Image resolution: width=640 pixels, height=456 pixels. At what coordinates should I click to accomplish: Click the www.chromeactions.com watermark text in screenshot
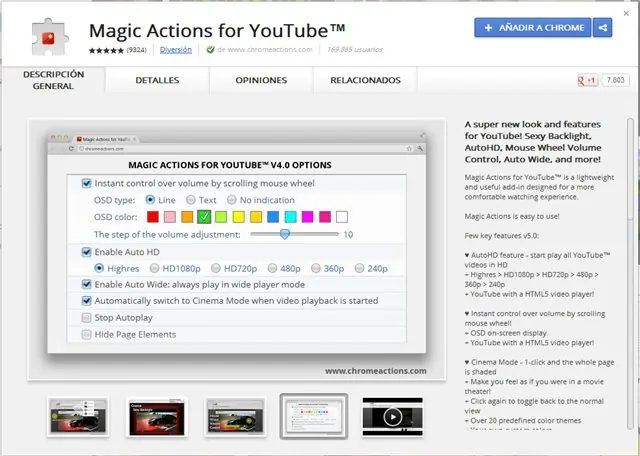376,371
